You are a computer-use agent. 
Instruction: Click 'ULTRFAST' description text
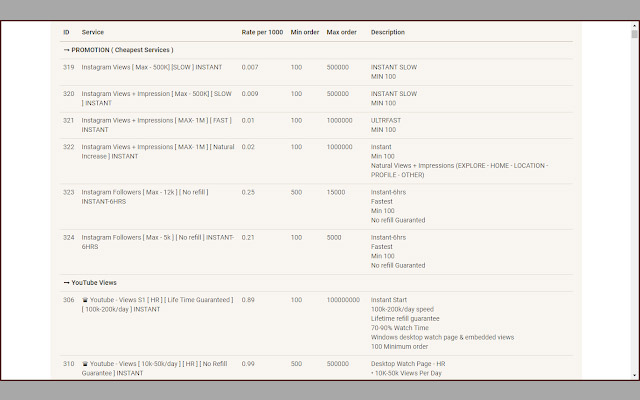click(386, 120)
